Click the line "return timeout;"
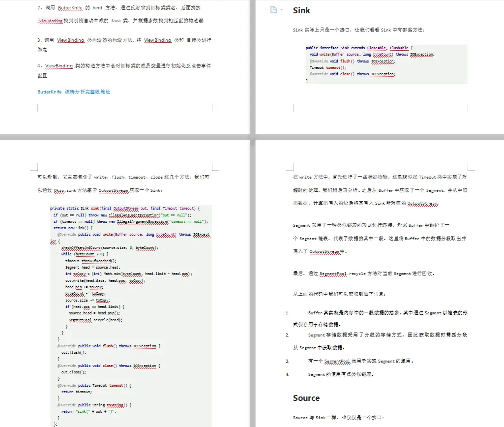The image size is (504, 427). point(77,392)
